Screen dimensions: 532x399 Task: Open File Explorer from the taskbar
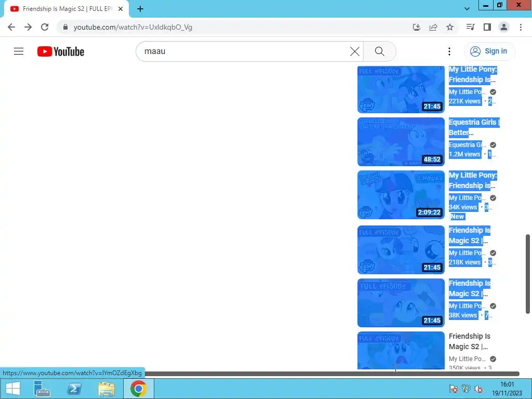pos(106,389)
